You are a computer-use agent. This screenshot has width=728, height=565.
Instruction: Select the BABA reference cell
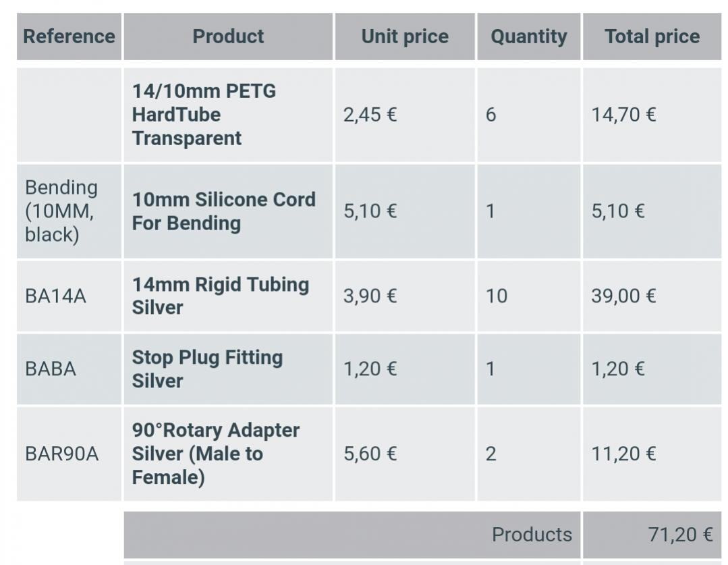[x=69, y=369]
